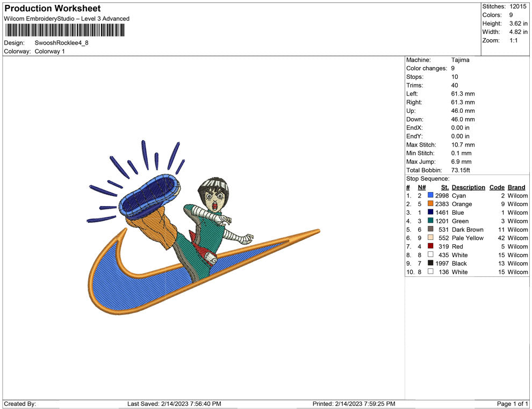Click the 'St.' column header
Viewport: 532px width, 409px height.
pos(445,187)
